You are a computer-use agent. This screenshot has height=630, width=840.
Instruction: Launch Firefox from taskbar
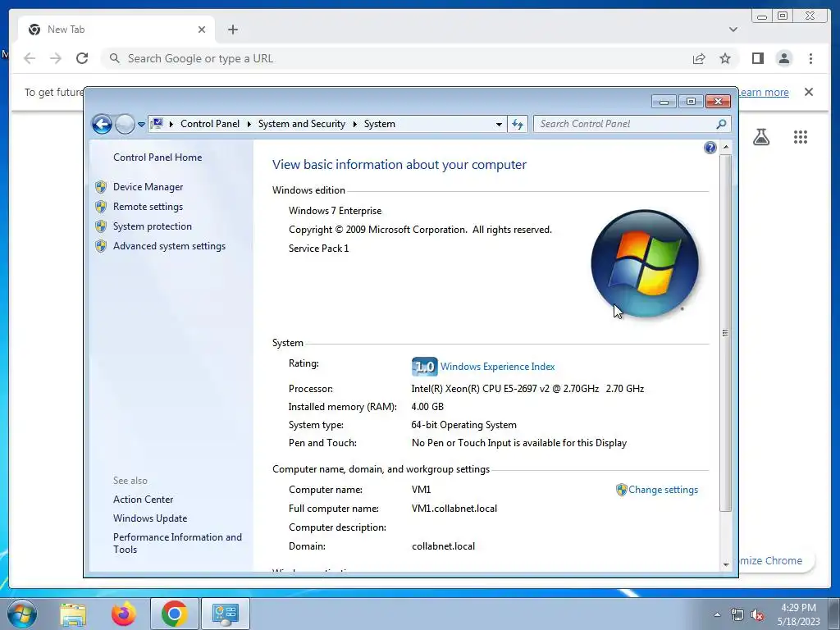pos(124,614)
